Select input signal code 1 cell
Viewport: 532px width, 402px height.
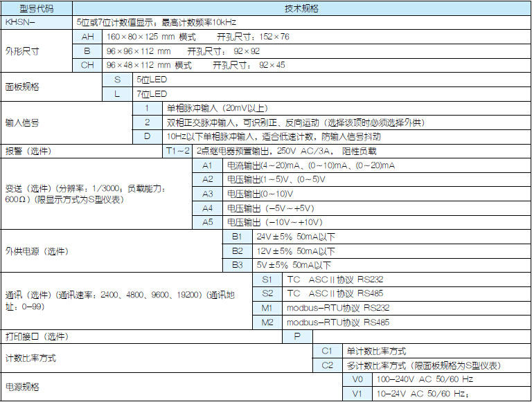point(148,108)
